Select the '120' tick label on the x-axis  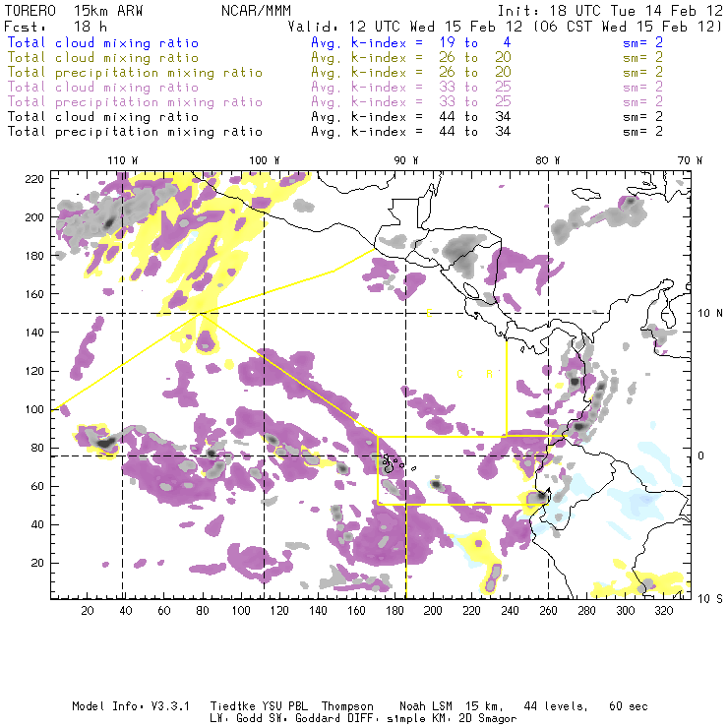[279, 611]
